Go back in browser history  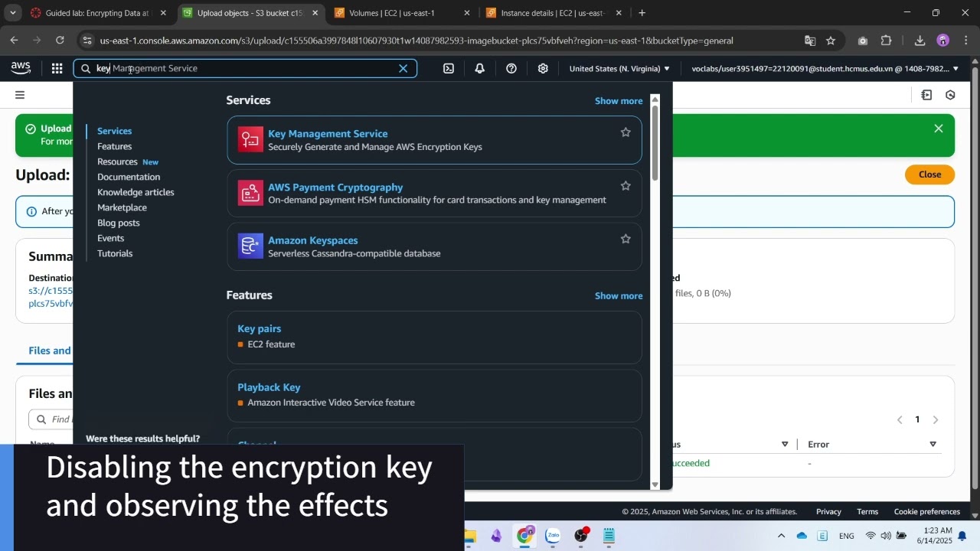point(15,41)
